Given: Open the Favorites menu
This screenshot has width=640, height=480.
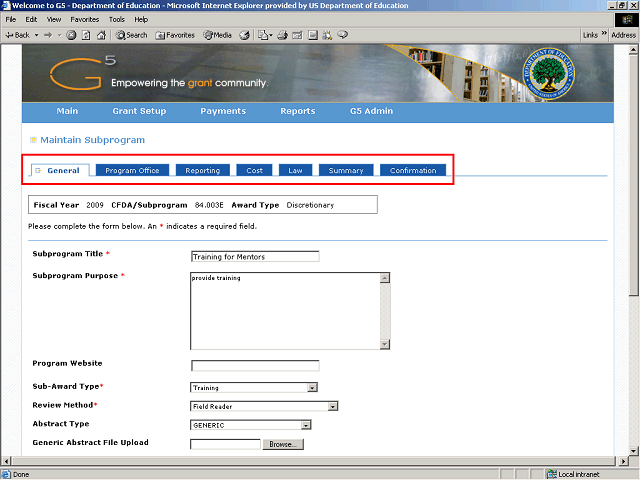Looking at the screenshot, I should pyautogui.click(x=84, y=19).
